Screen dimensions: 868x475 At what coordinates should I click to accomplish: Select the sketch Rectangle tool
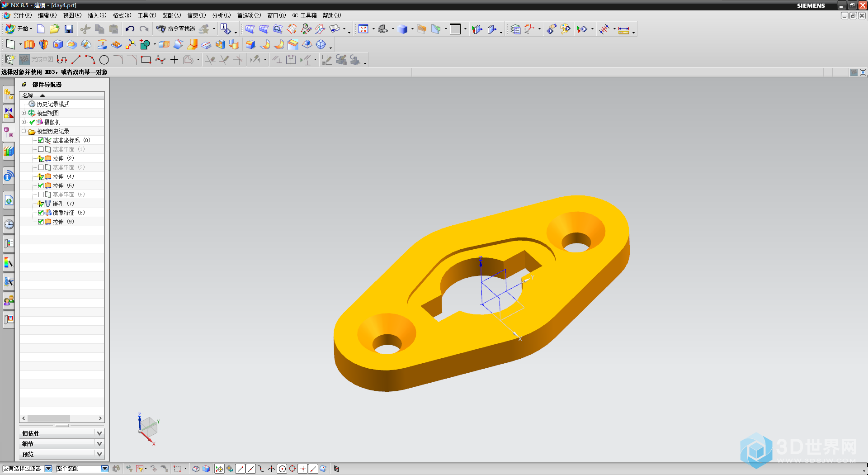(146, 60)
